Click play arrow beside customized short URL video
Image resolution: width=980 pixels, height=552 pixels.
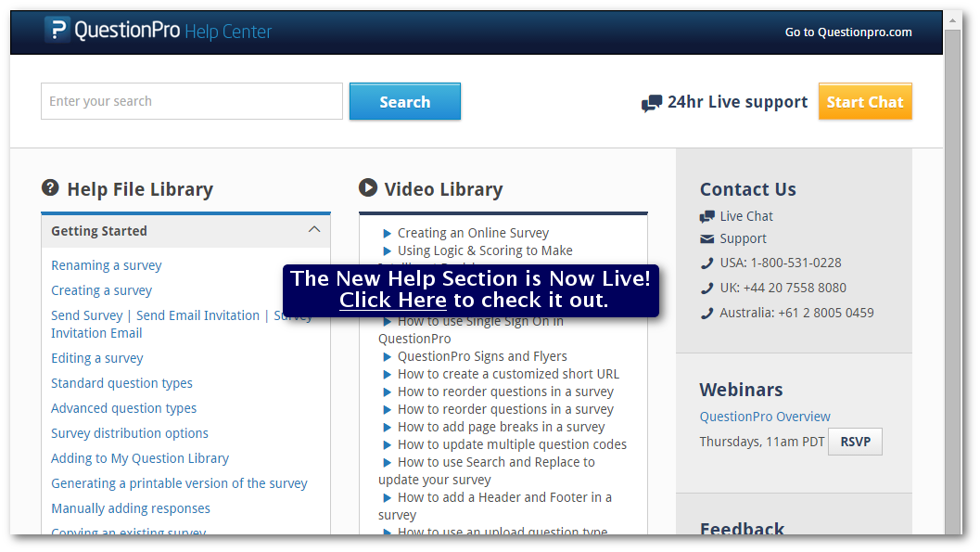387,375
